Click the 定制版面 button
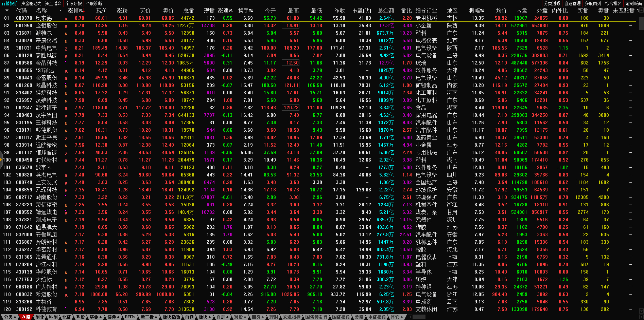Screen dimensions: 644x320 click(x=633, y=3)
